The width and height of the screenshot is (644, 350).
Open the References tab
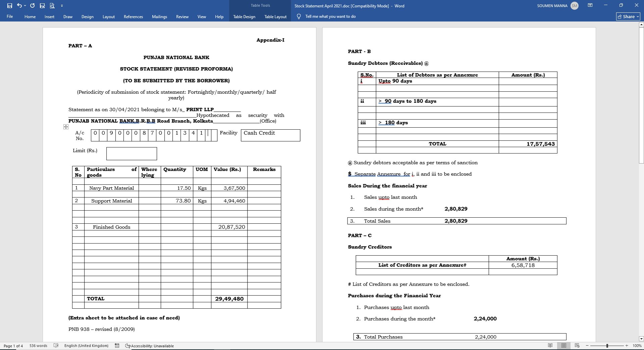(133, 17)
